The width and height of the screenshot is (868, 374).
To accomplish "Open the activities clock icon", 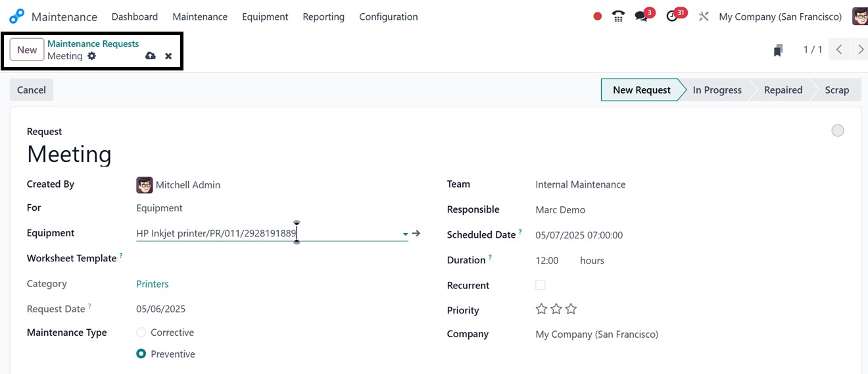I will [672, 16].
